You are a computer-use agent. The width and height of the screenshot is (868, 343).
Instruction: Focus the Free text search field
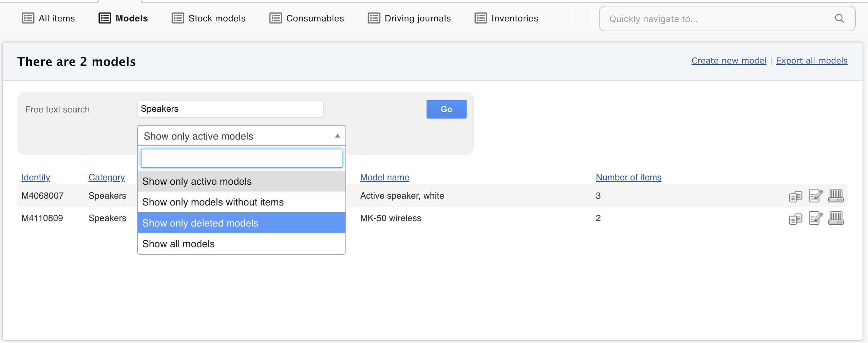230,109
